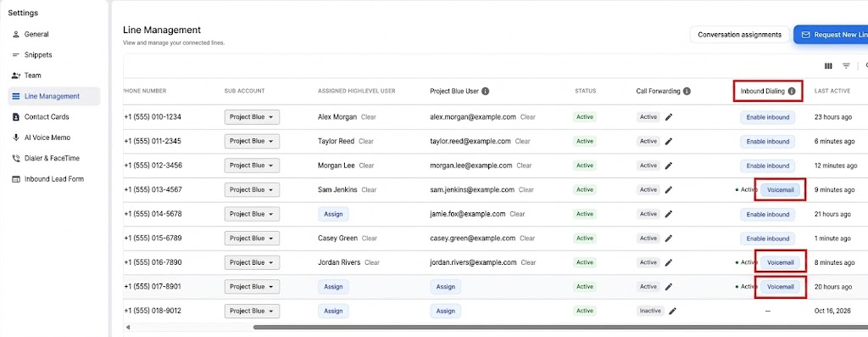This screenshot has height=337, width=868.
Task: Open Voicemail for Jordan Rivers' line
Action: click(780, 262)
